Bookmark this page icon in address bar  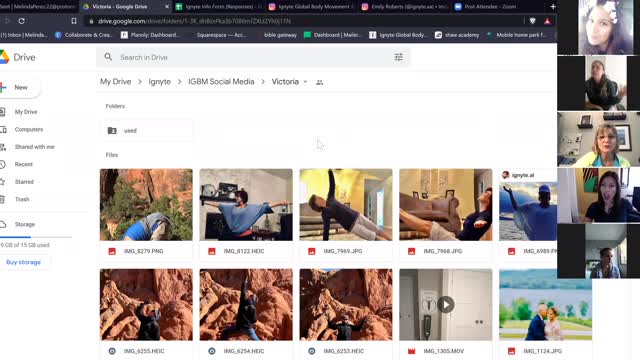(x=74, y=21)
